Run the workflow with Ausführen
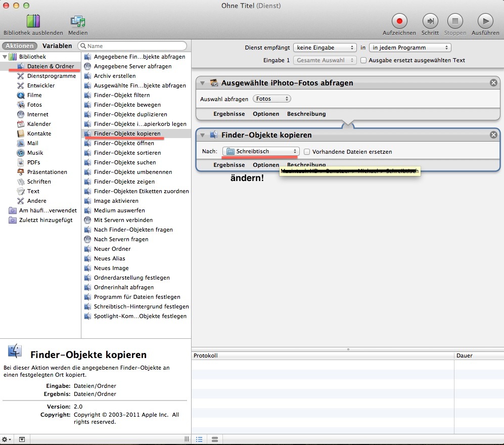Screen dimensions: 504x445 (485, 21)
